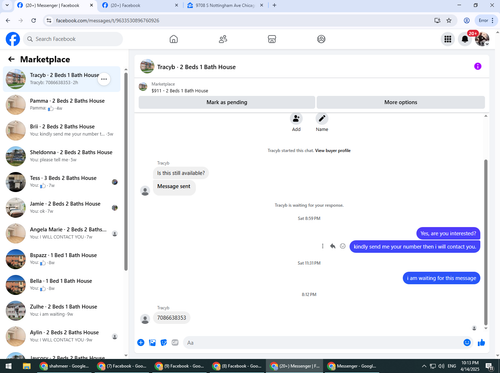Click Tracyb conversation header avatar
The height and width of the screenshot is (373, 500).
click(147, 66)
